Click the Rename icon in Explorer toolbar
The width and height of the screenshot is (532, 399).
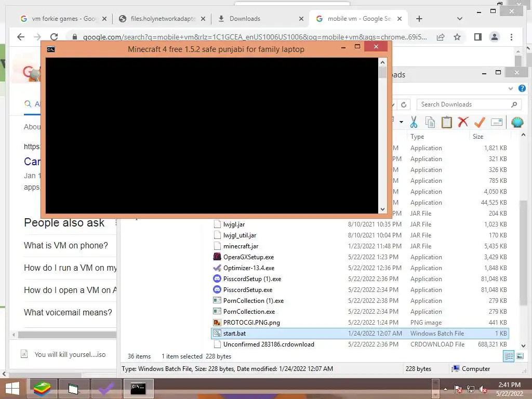click(x=496, y=122)
